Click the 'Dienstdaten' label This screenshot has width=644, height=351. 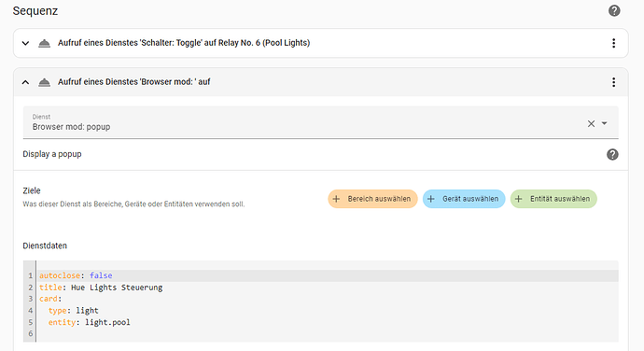45,246
